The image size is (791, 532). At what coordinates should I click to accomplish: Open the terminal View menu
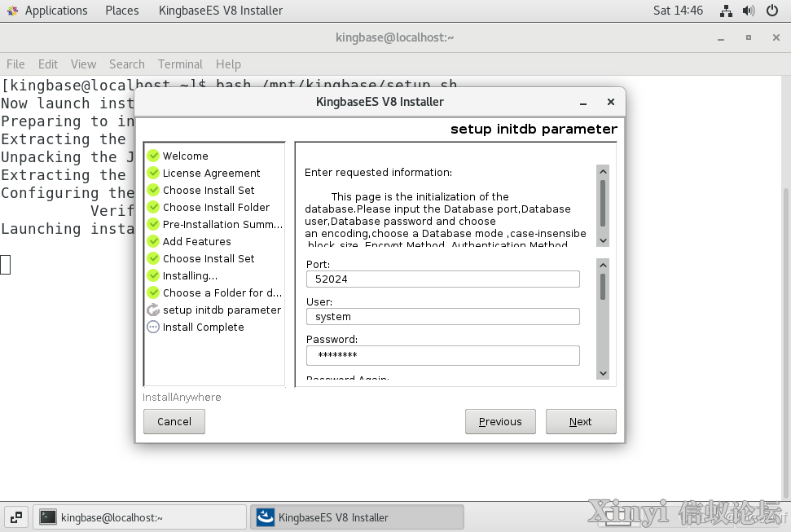coord(83,64)
